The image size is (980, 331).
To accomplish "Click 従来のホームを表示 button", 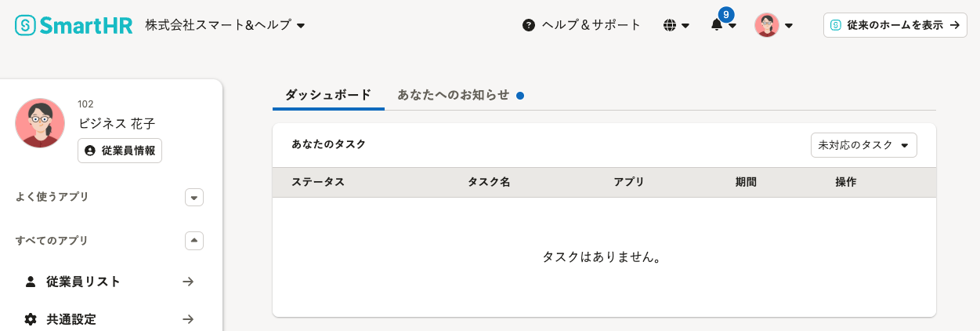I will click(x=895, y=25).
